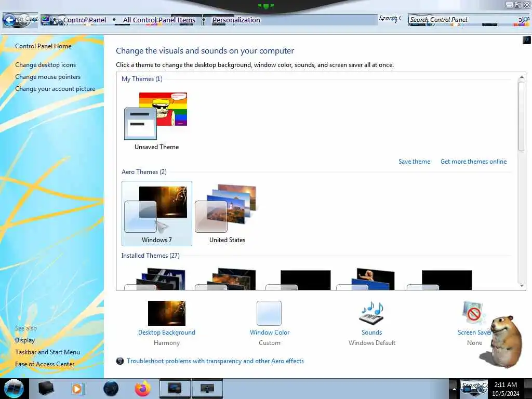Open Troubleshoot problems with transparency link
Screen dimensions: 532x399
(x=215, y=361)
